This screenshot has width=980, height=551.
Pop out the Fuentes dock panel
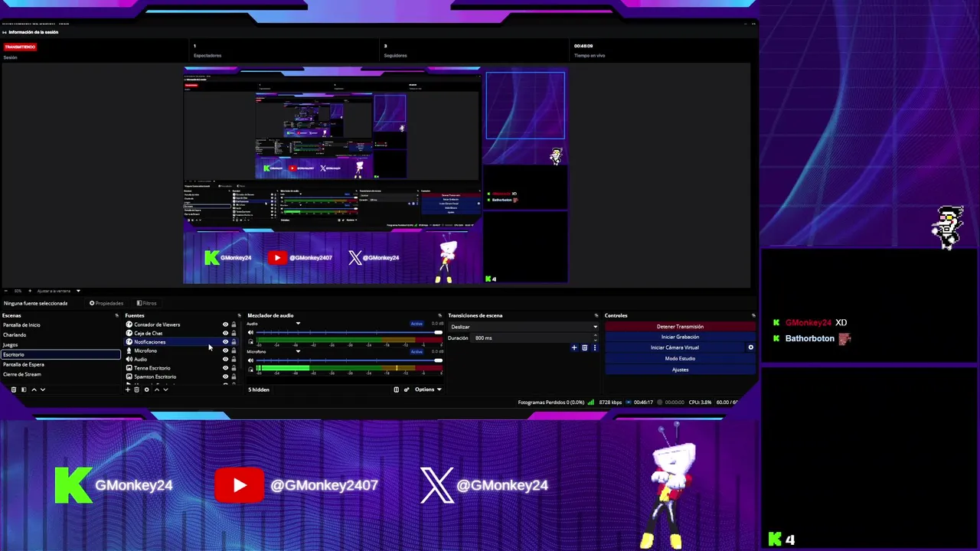pos(239,315)
